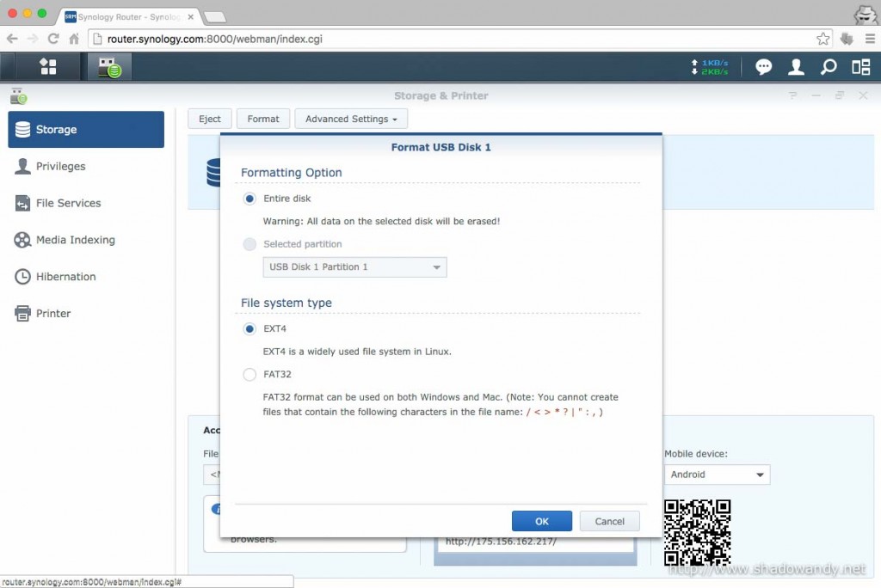Switch to the File Services section
The height and width of the screenshot is (588, 881).
(86, 203)
